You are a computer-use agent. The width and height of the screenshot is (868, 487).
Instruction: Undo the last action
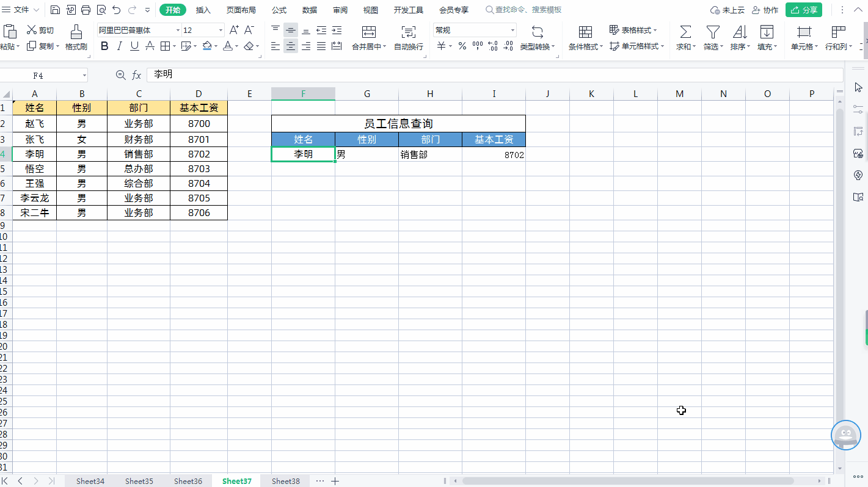coord(116,10)
